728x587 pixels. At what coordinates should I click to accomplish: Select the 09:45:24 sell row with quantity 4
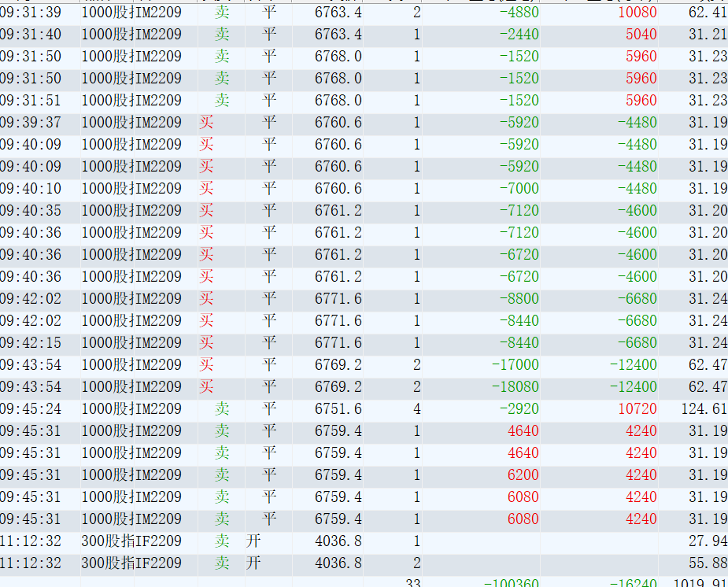364,409
